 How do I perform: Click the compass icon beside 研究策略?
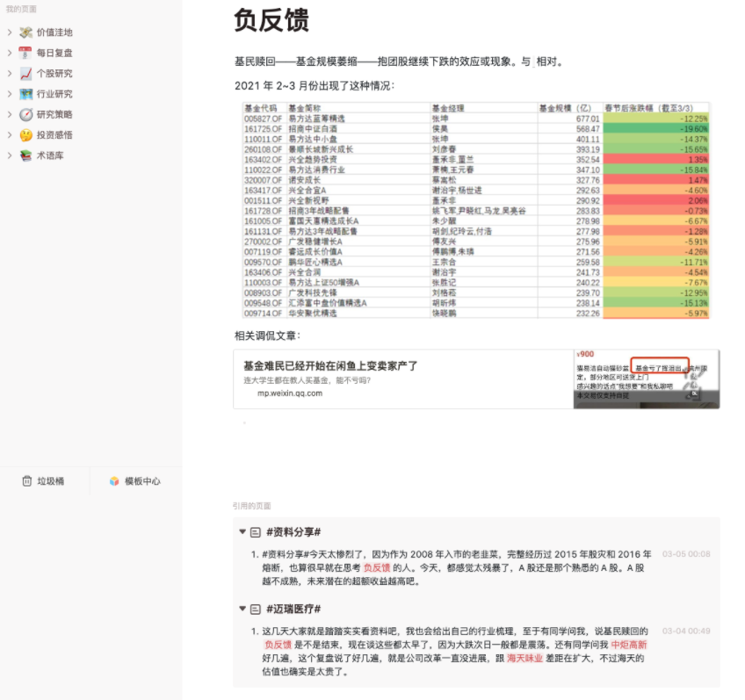coord(24,112)
